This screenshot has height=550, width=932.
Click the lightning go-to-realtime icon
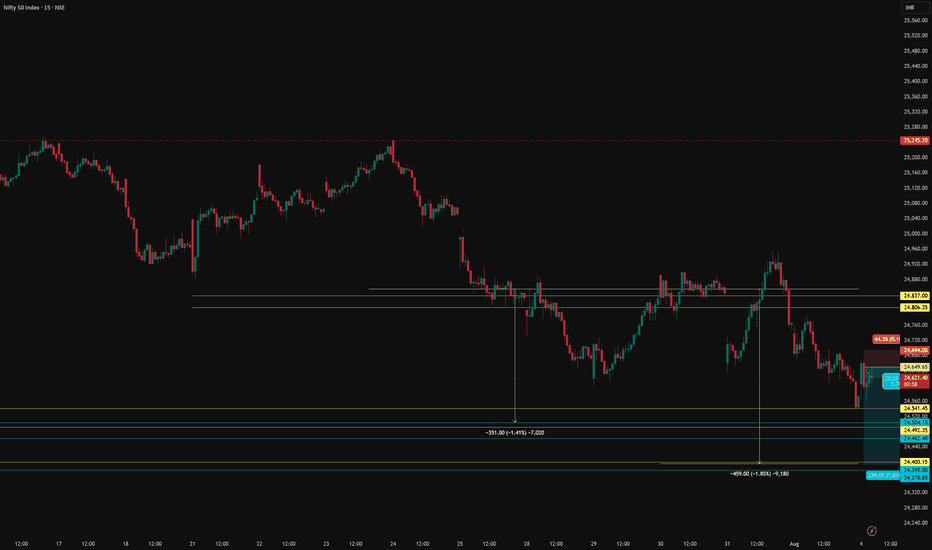point(871,531)
